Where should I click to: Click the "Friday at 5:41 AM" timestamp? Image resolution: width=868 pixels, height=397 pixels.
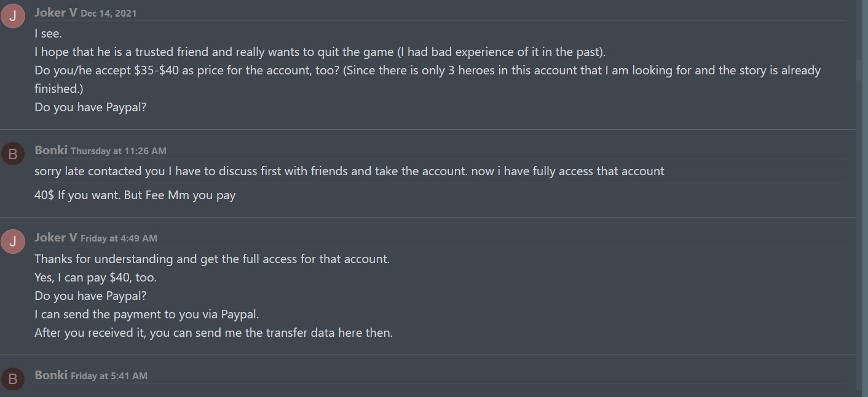point(109,376)
